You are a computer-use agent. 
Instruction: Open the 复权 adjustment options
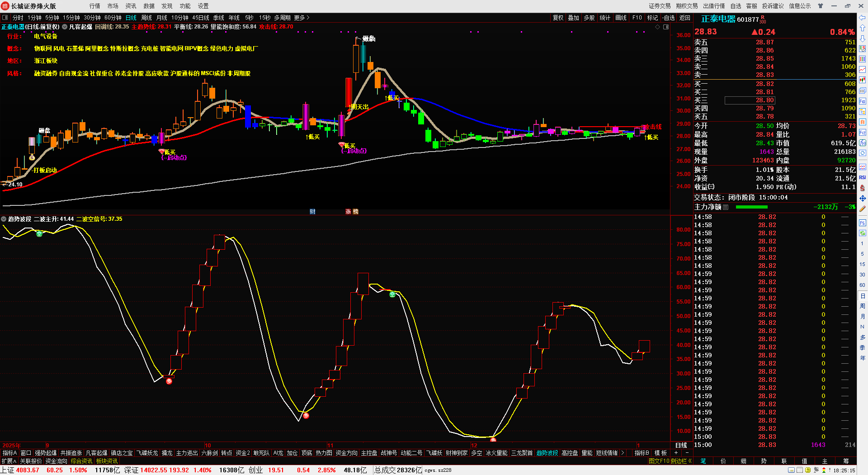point(558,18)
